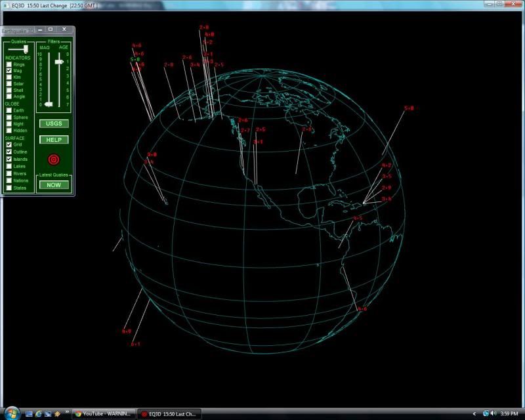Click the AGE filter slider handle

tap(60, 62)
